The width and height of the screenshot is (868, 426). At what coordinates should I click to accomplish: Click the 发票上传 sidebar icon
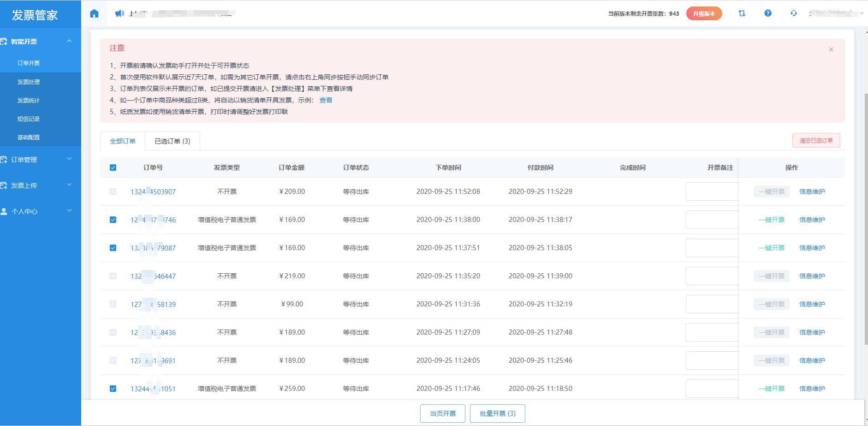pos(4,186)
